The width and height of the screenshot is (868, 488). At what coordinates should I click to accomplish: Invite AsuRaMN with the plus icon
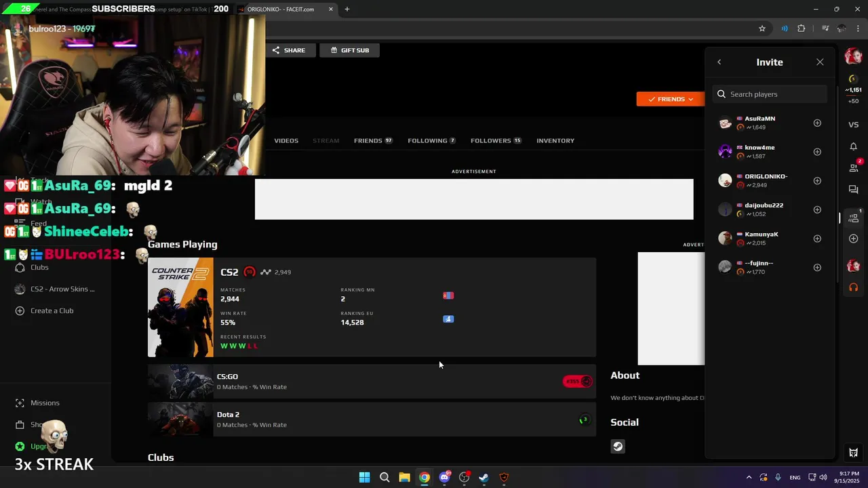click(817, 123)
